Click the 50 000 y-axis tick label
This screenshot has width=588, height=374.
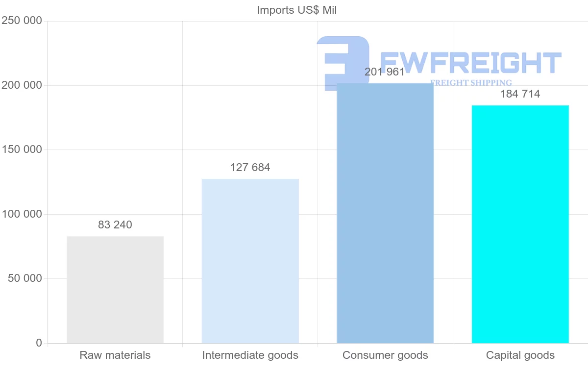point(24,278)
